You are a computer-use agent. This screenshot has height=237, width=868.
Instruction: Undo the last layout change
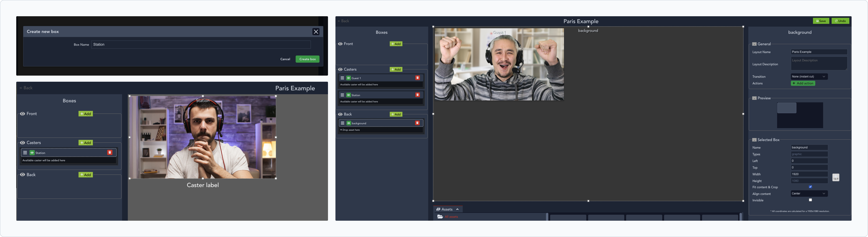coord(840,21)
